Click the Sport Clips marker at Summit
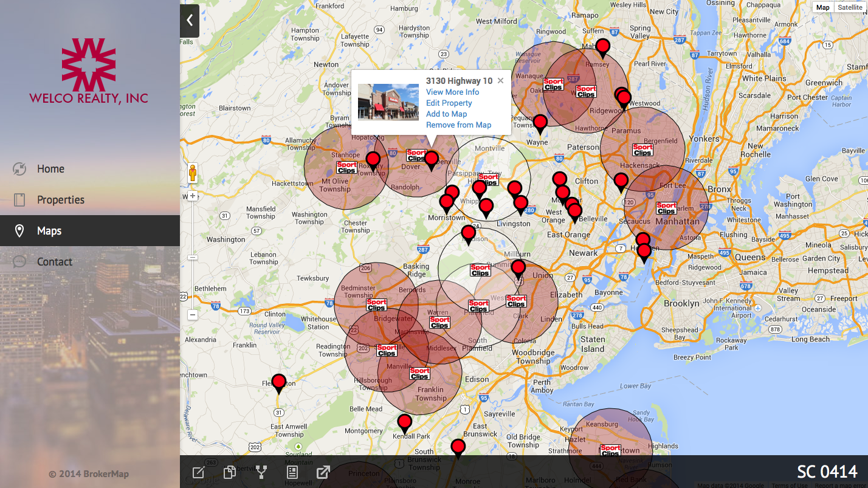Viewport: 868px width, 488px height. [x=480, y=270]
